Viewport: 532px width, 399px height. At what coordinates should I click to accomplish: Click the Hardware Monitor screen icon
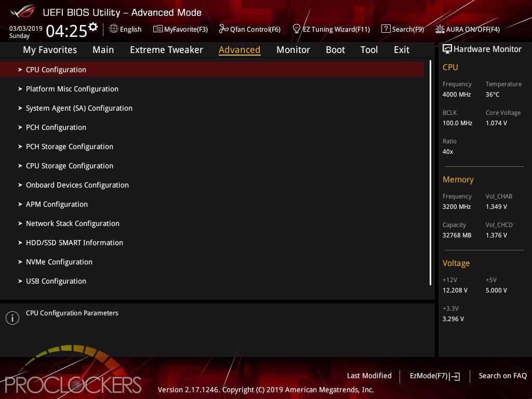447,49
